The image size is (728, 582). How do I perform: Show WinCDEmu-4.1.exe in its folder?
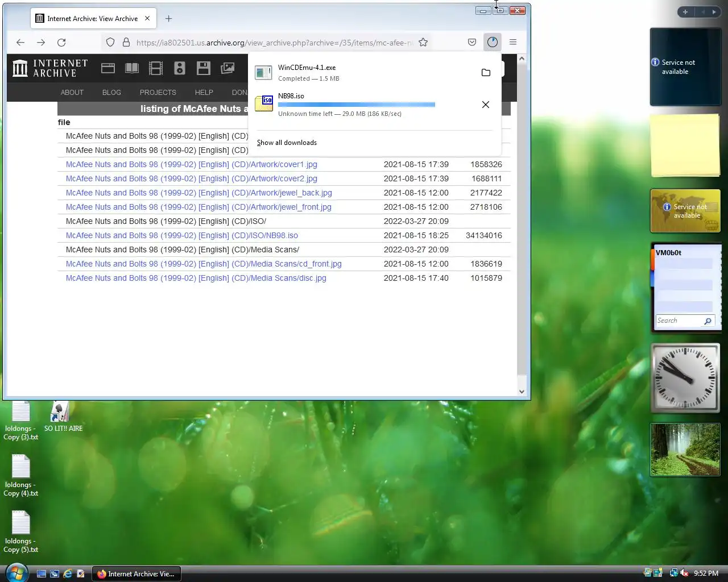486,73
